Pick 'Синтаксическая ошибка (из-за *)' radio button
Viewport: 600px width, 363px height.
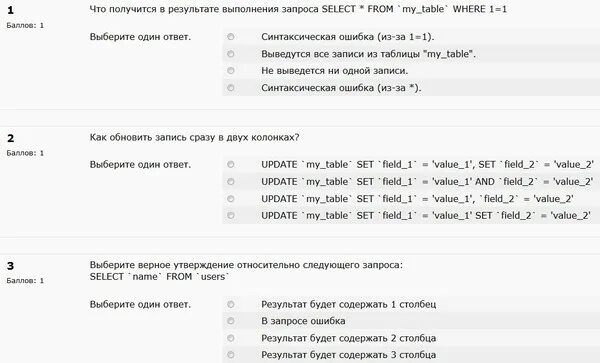tap(230, 88)
